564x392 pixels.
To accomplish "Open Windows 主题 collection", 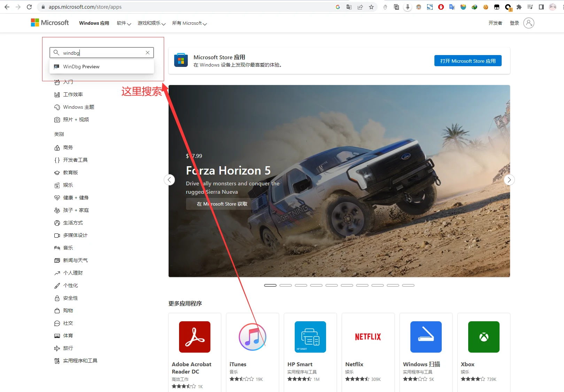I will click(74, 107).
